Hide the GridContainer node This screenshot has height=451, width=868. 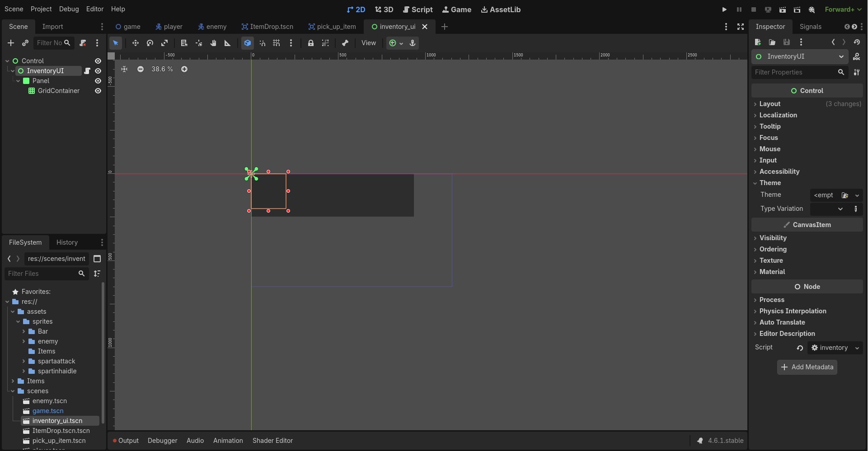coord(98,91)
